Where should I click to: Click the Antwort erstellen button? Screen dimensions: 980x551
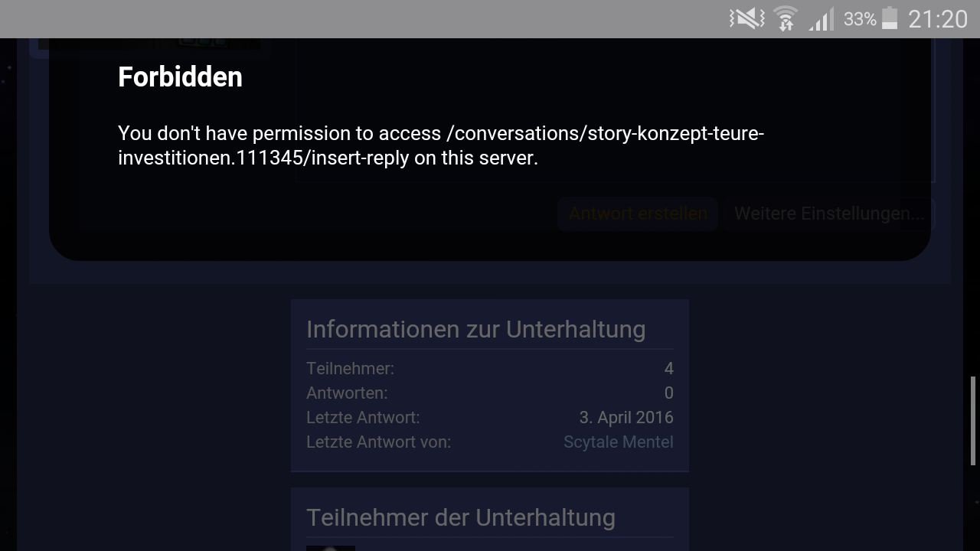(x=638, y=214)
